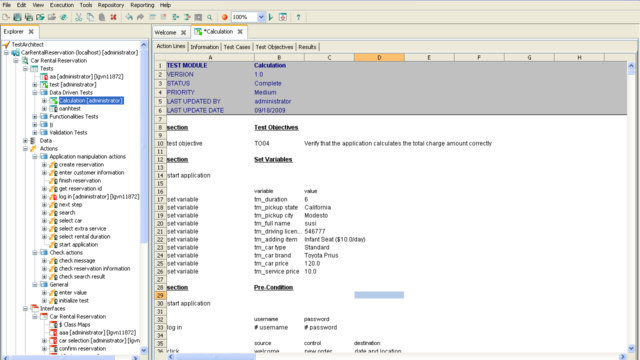Click the Cut scissors icon

(x=79, y=17)
